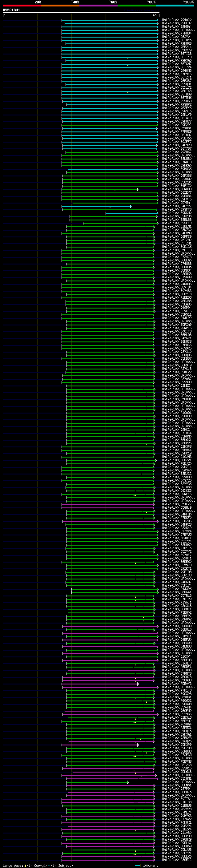Viewport: 197px width, 868px height.
Task: Click the UniRef100_Q9SA63 label
Action: pyautogui.click(x=176, y=101)
